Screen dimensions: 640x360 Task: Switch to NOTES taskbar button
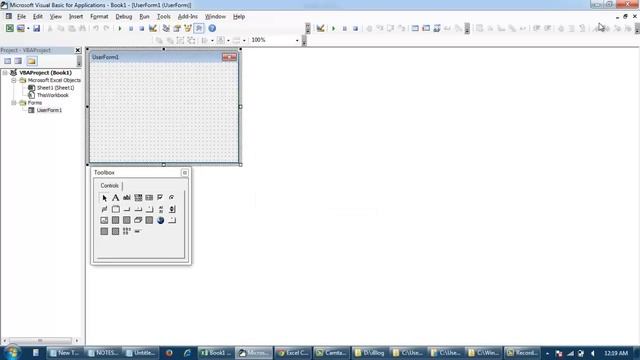[x=103, y=353]
